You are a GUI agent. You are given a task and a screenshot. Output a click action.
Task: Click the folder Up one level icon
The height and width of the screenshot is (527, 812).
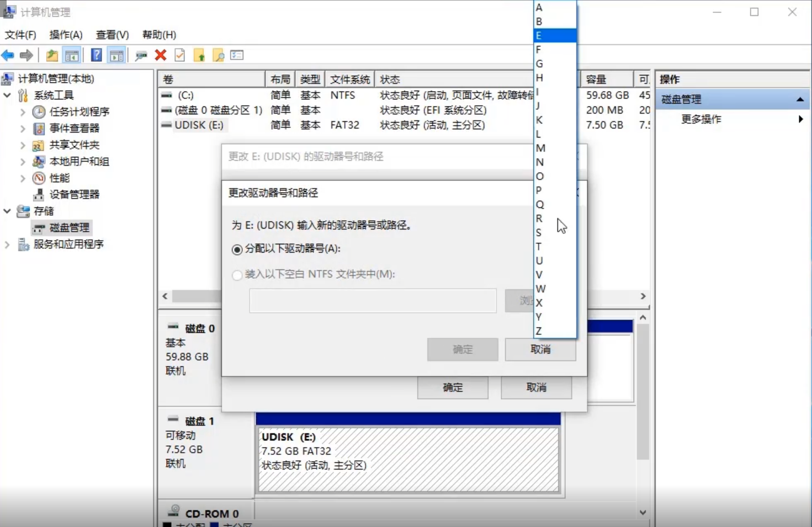pyautogui.click(x=52, y=55)
